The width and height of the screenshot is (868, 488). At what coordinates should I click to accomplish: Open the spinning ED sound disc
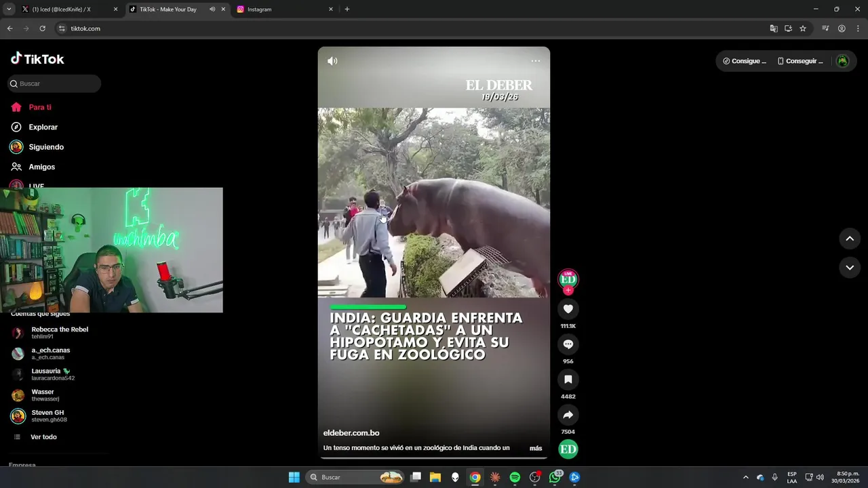click(x=568, y=449)
